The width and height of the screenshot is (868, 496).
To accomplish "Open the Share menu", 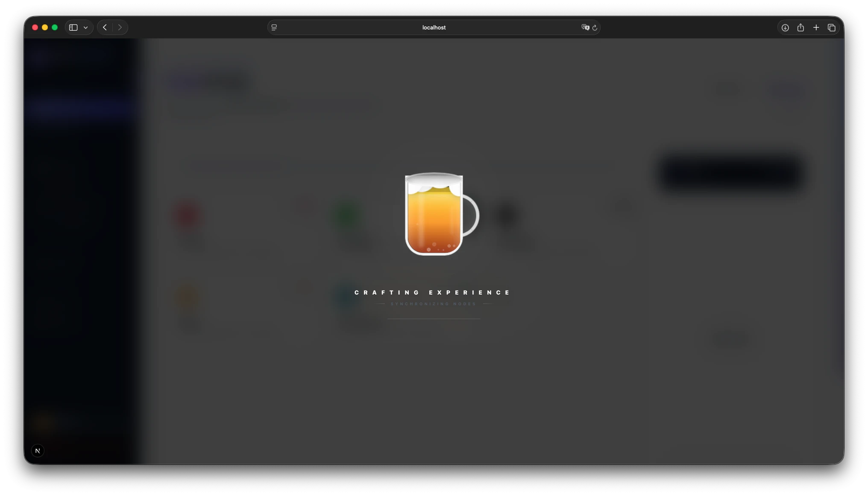I will pos(801,27).
